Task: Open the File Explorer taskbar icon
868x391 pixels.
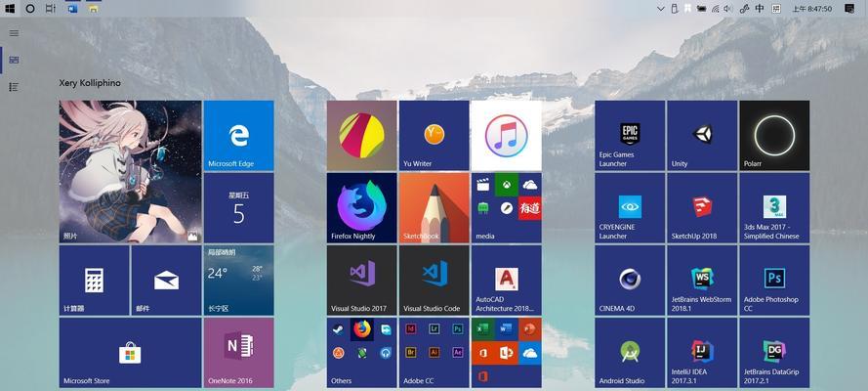Action: (94, 8)
